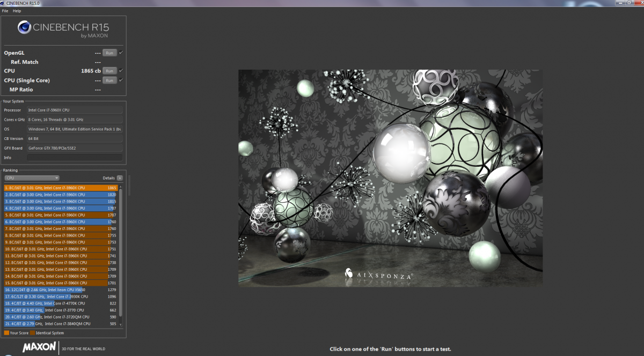Click the orange Your Score legend swatch
The width and height of the screenshot is (644, 356).
click(x=6, y=333)
